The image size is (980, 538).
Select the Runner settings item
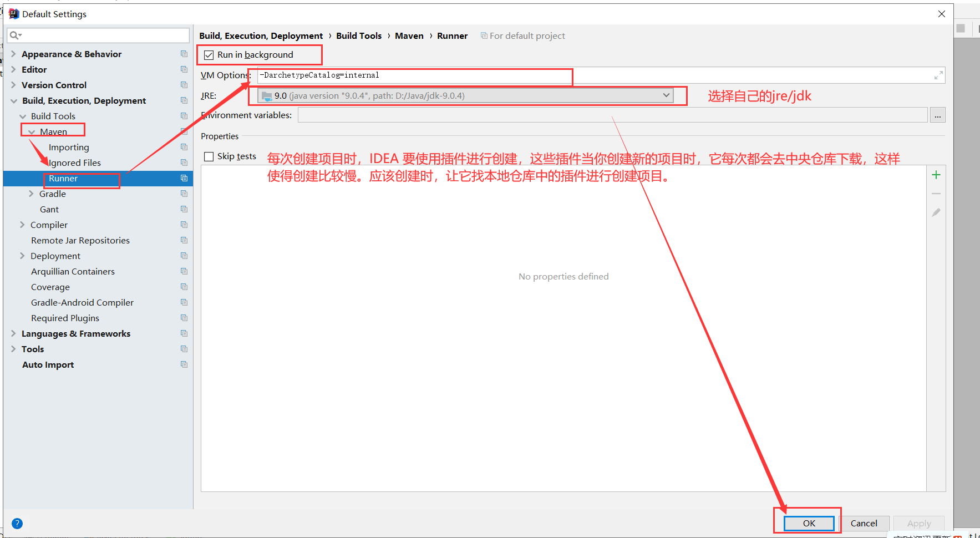coord(63,178)
